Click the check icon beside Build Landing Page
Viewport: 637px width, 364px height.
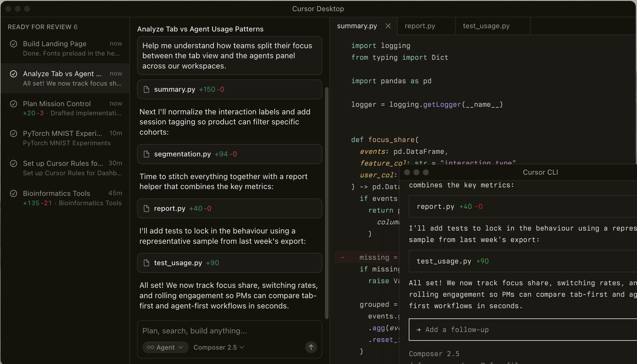coord(14,44)
